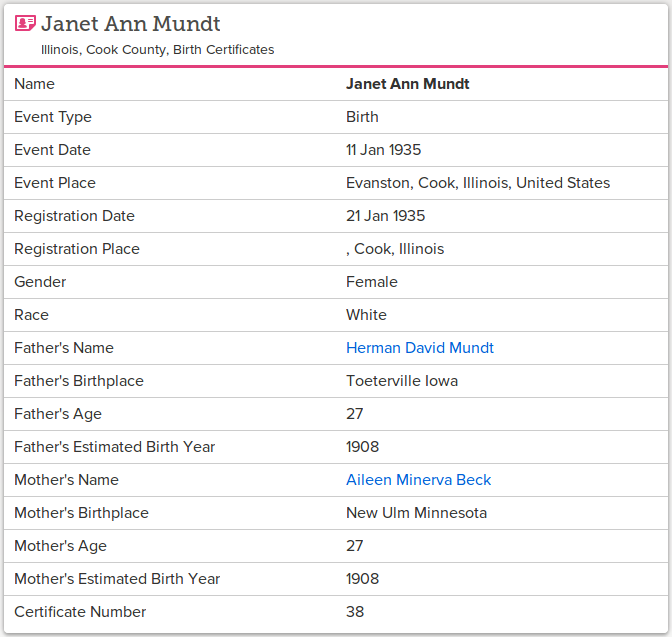Image resolution: width=672 pixels, height=637 pixels.
Task: Click the Race value White
Action: coord(366,315)
